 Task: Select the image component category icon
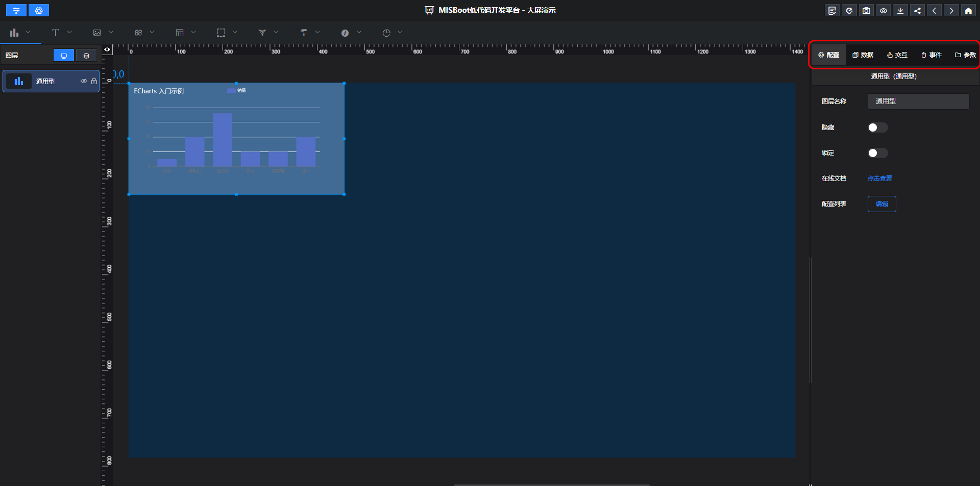97,33
